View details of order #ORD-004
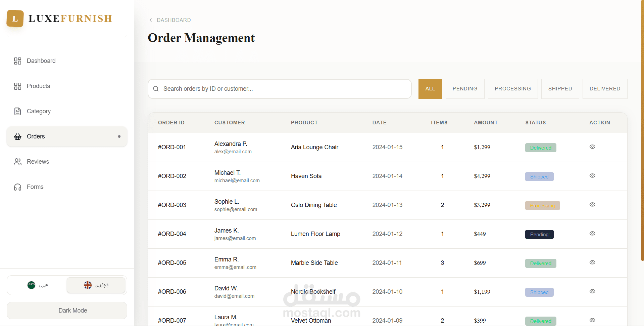 tap(592, 234)
